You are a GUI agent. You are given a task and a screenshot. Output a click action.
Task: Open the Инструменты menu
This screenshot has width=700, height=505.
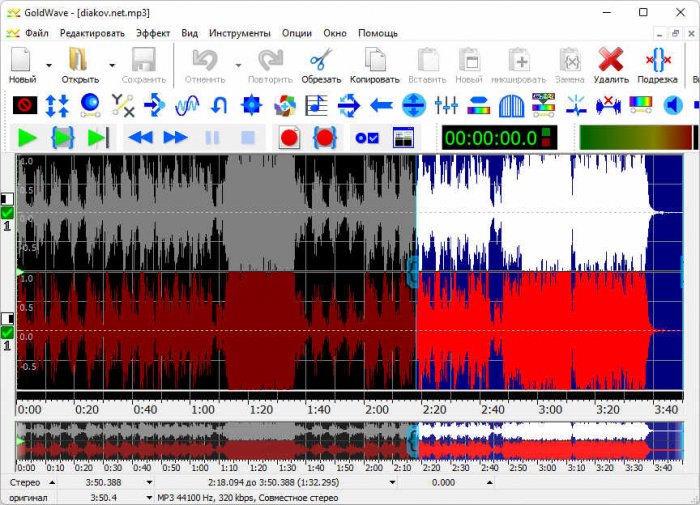240,32
